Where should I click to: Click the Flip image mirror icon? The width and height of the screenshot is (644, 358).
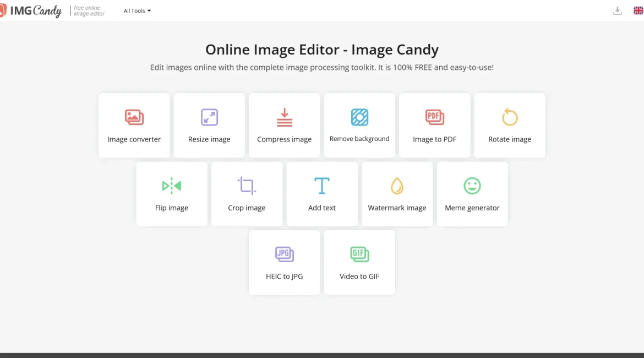pos(172,186)
